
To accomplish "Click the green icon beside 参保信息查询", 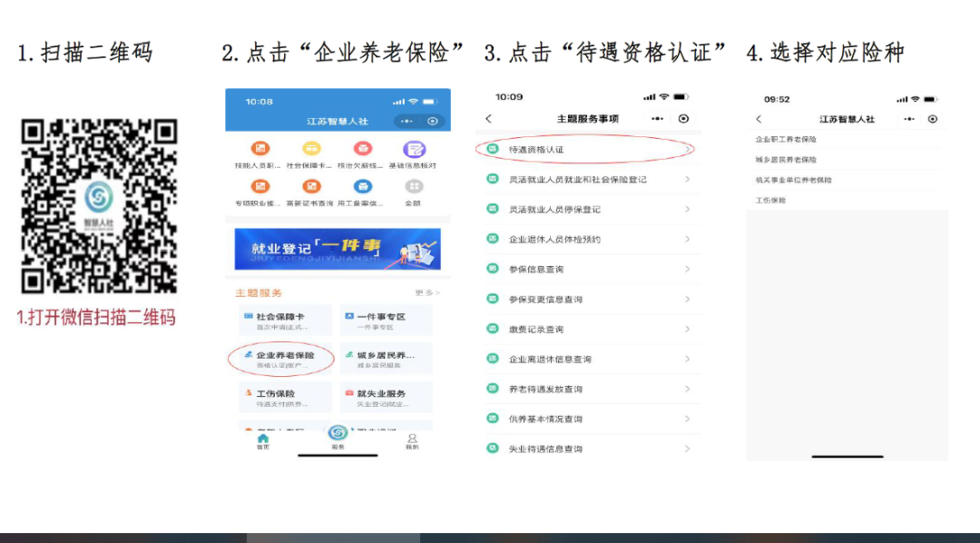I will coord(493,269).
